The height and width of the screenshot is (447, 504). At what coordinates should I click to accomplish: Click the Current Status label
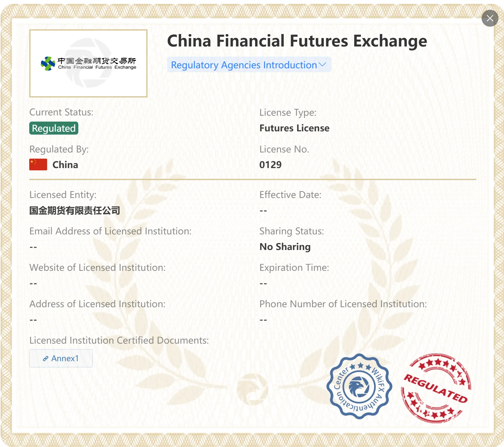tap(61, 112)
